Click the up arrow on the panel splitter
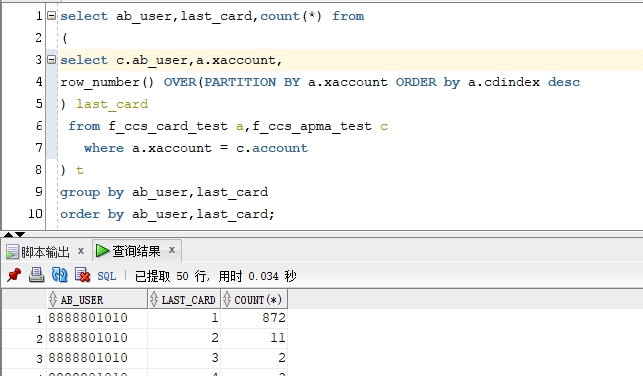 point(8,235)
